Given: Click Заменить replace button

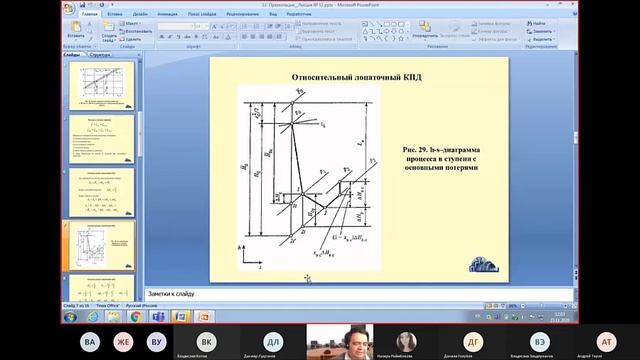Looking at the screenshot, I should coord(541,31).
